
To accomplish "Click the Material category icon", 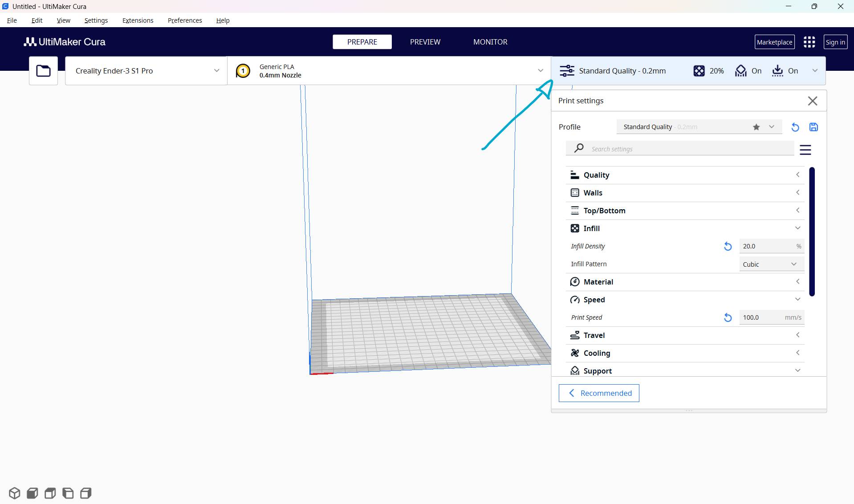I will (x=575, y=282).
